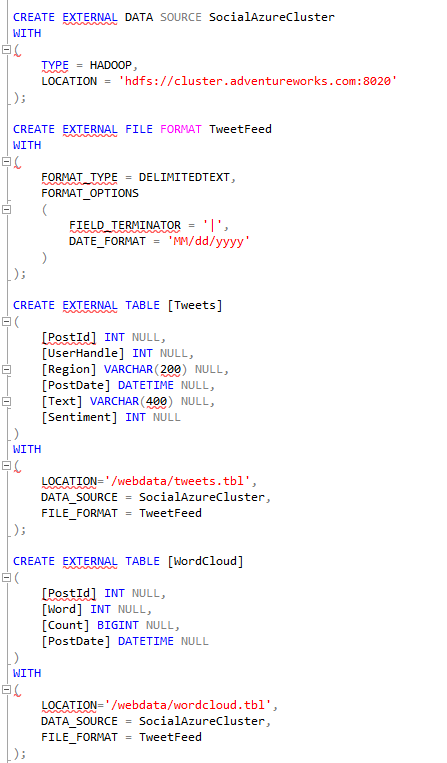Click the hdfs cluster location string
447x763 pixels.
tap(258, 81)
